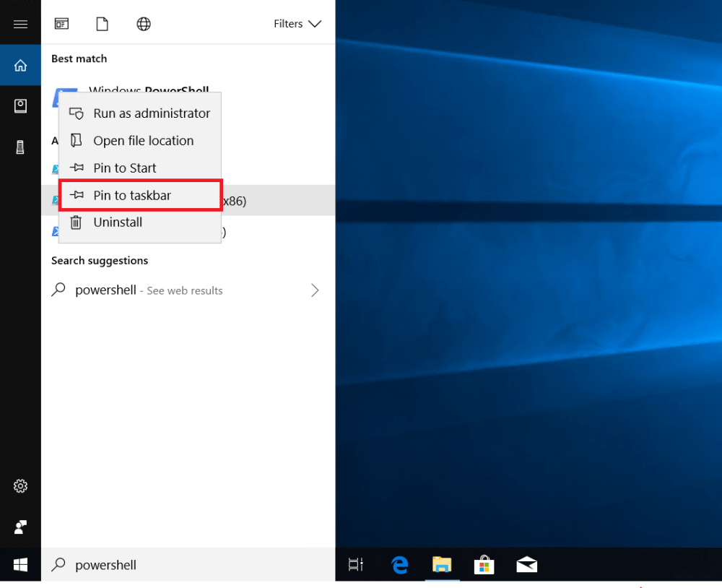Select the Home icon in sidebar

point(20,66)
